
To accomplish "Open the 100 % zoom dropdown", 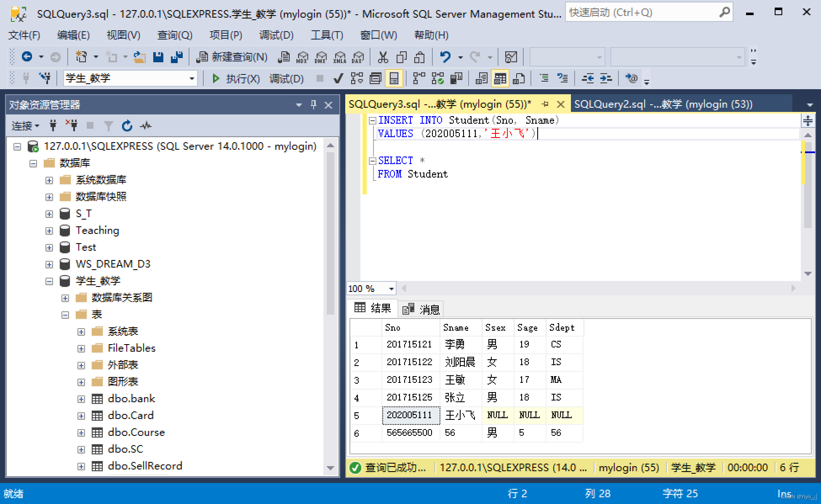I will [391, 289].
